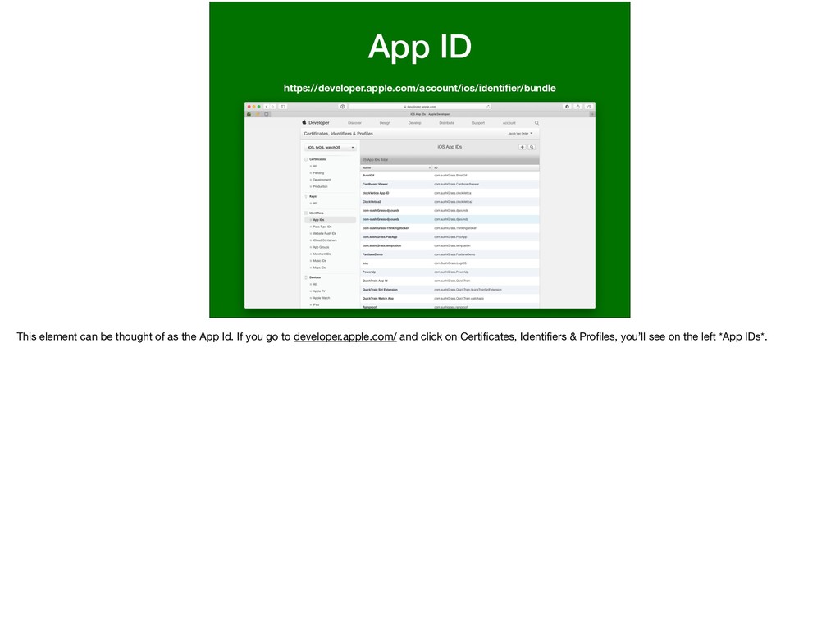Open the Develop menu item
The image size is (840, 627).
coord(414,123)
